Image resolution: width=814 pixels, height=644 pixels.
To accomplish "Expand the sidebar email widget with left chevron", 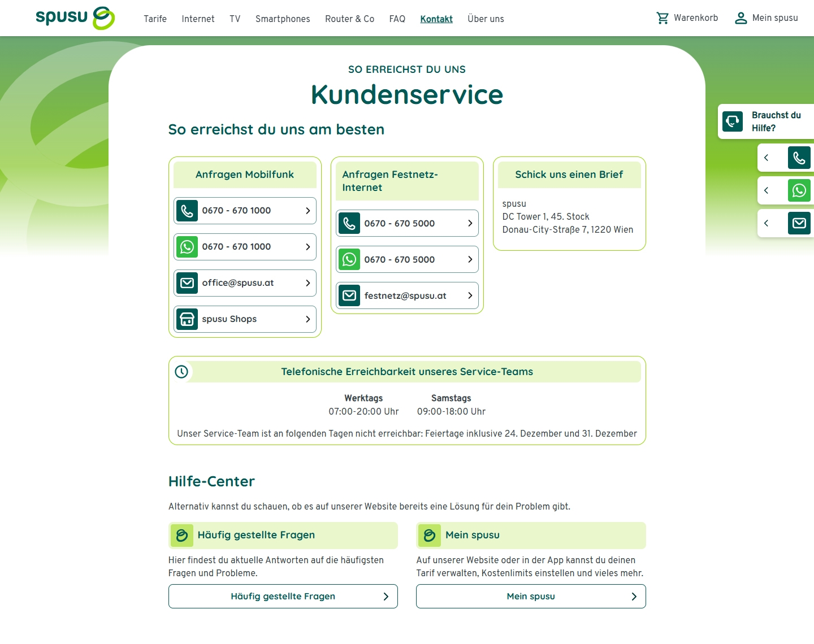I will pos(767,224).
